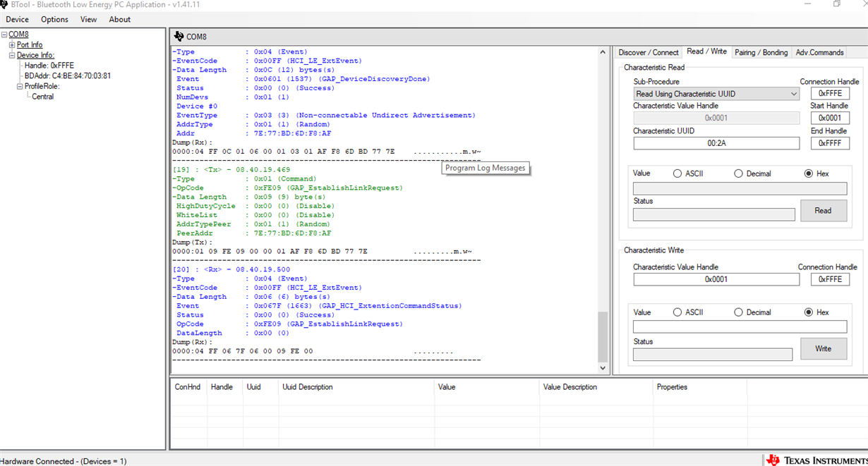Open the About menu
Viewport: 868px width, 466px height.
[x=119, y=19]
